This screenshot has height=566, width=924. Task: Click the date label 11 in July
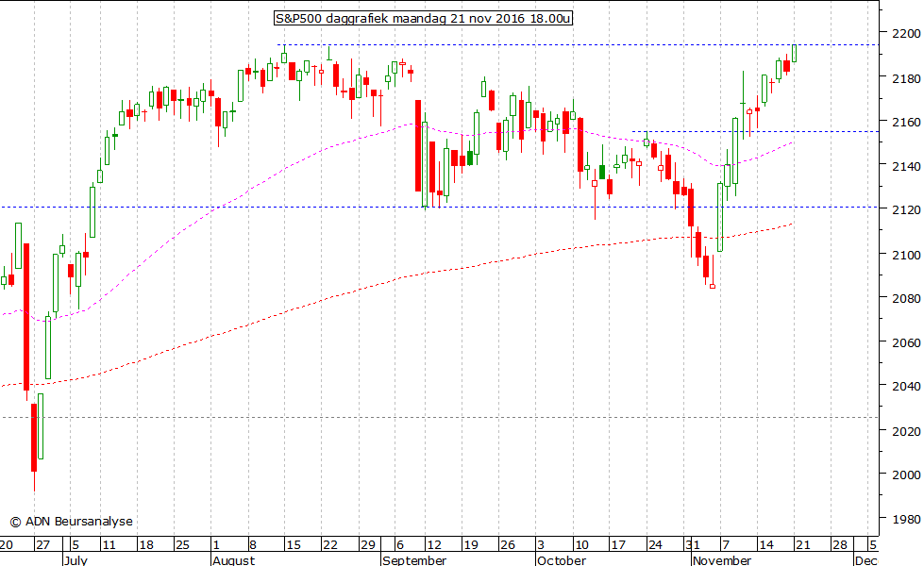click(x=109, y=545)
